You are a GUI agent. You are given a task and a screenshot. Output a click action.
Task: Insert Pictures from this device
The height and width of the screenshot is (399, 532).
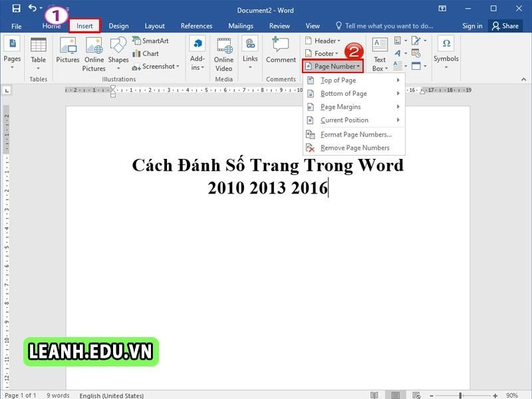(68, 51)
